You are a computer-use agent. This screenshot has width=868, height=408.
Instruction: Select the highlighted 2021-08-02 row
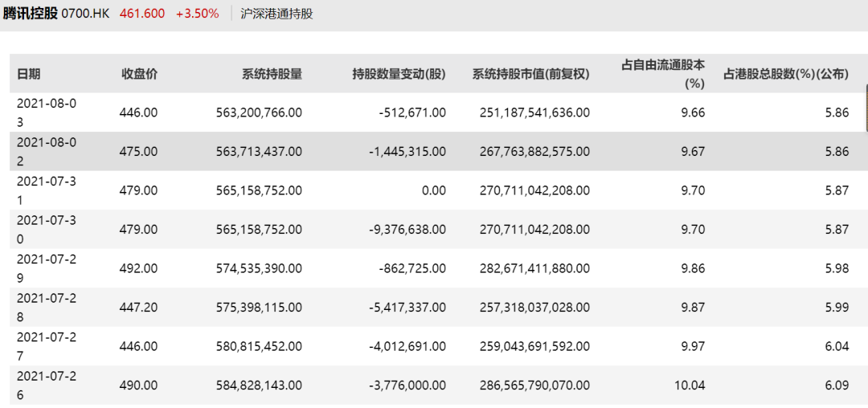click(436, 152)
